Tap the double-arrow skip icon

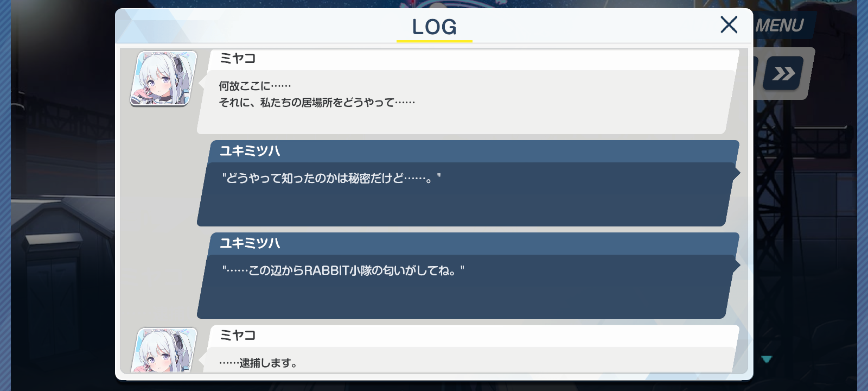[x=783, y=73]
